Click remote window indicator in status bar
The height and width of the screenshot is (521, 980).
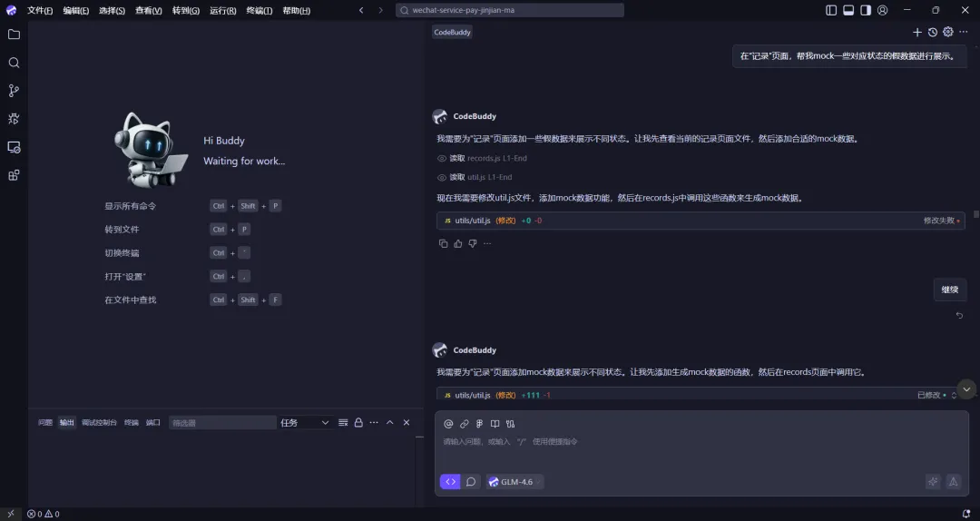pyautogui.click(x=11, y=514)
